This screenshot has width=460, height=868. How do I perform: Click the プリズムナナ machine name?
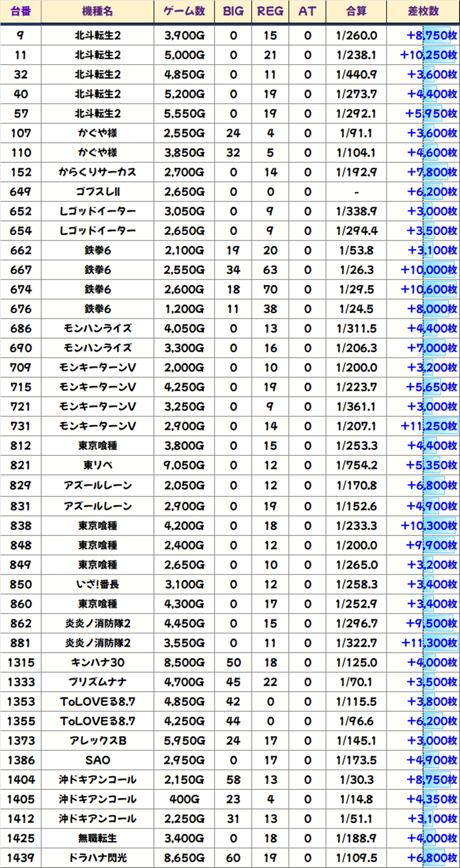coord(97,682)
